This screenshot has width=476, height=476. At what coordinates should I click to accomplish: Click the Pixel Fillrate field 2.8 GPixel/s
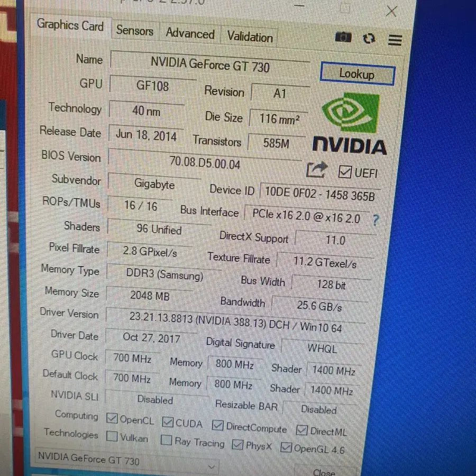point(150,251)
